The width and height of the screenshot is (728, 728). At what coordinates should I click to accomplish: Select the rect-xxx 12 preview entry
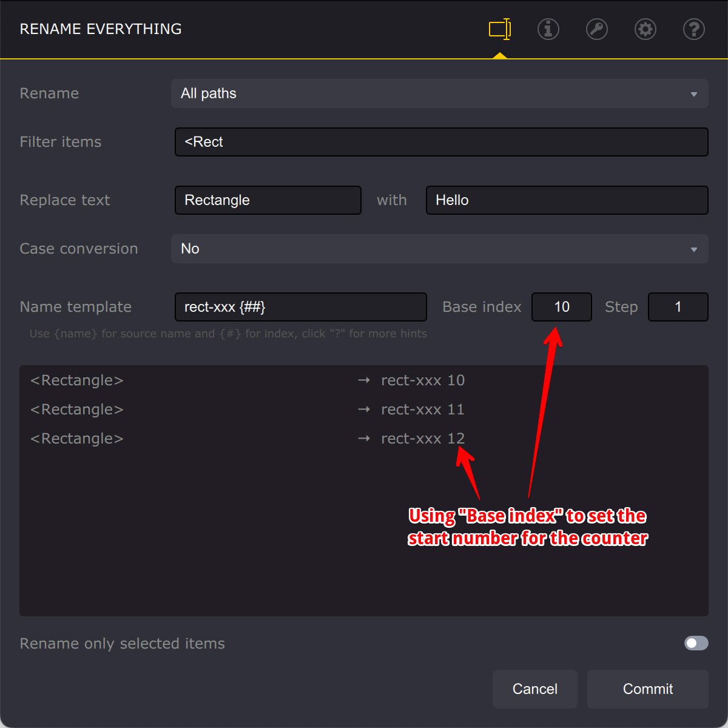422,438
